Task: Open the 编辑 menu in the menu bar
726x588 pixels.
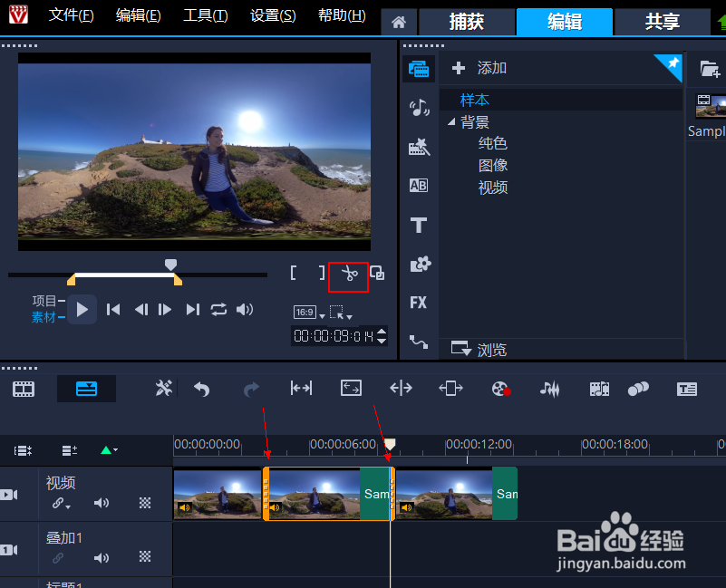Action: [x=138, y=15]
